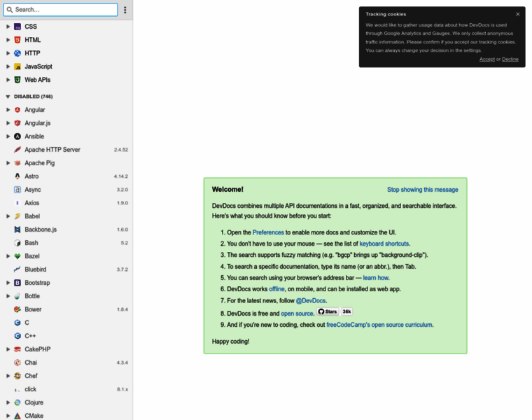The width and height of the screenshot is (532, 420).
Task: Collapse the Disabled docs section
Action: [x=8, y=97]
